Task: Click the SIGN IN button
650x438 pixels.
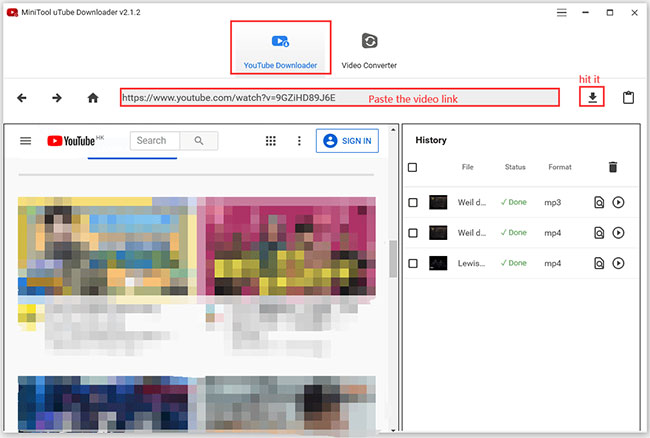Action: click(x=347, y=141)
